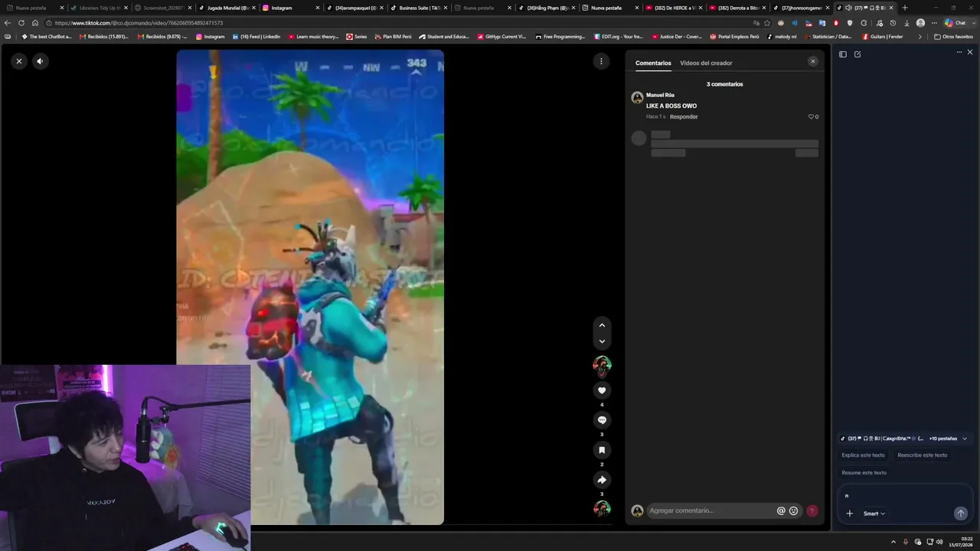Open The best ChatBot bookmark

pyautogui.click(x=47, y=37)
